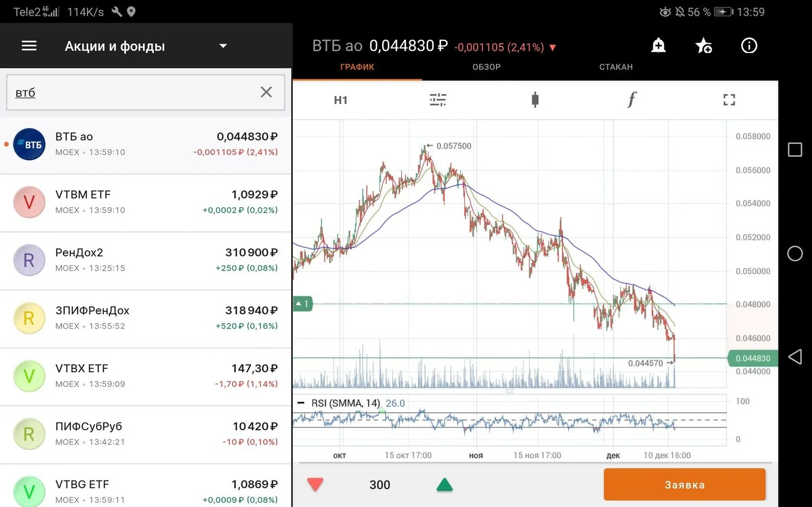Tap the 0.057500 high price label
Screen dimensions: 812x507
pyautogui.click(x=454, y=146)
